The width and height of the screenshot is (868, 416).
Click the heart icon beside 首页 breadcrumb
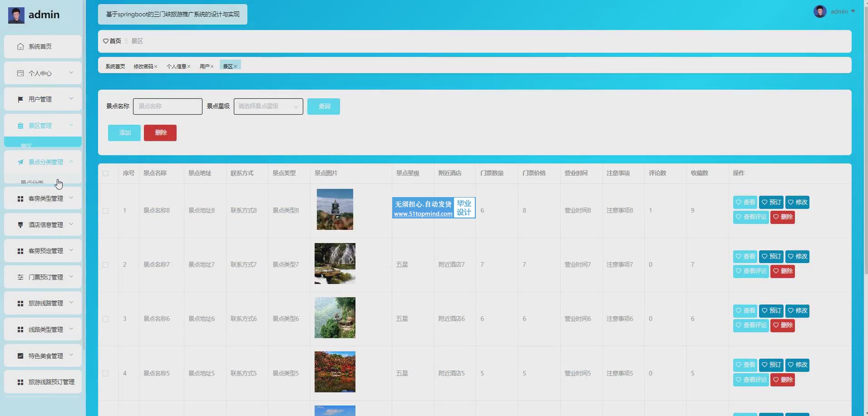106,41
